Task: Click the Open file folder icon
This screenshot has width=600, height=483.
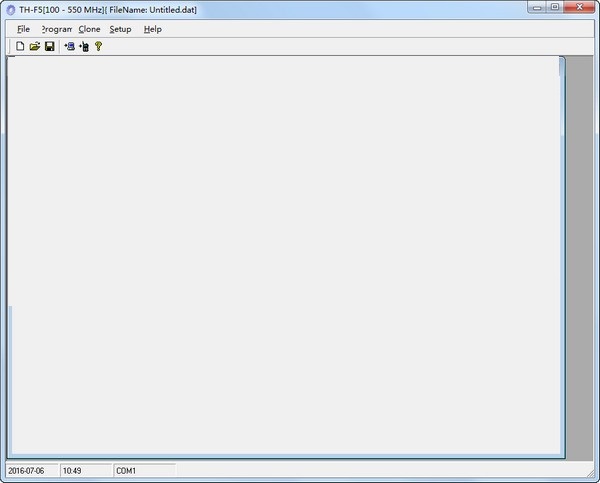Action: (35, 46)
